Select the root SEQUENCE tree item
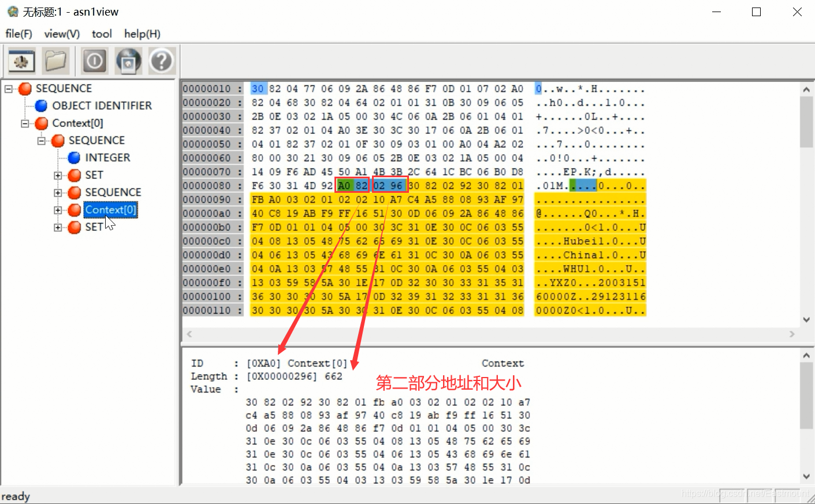This screenshot has width=815, height=504. 64,88
